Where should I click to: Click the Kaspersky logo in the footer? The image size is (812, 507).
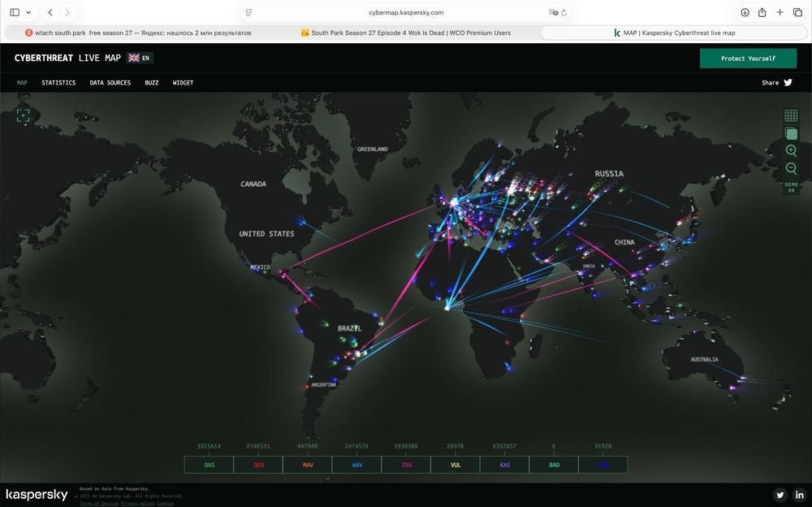(37, 494)
